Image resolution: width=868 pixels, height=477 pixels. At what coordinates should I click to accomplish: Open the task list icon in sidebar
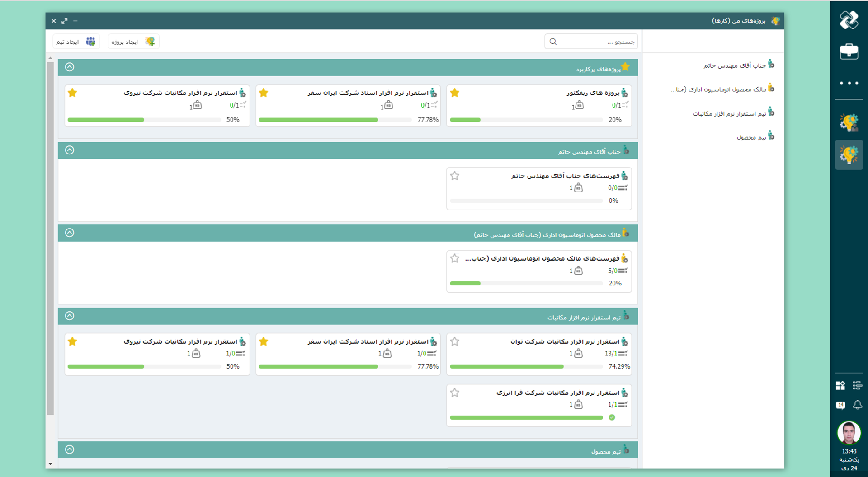(x=857, y=385)
